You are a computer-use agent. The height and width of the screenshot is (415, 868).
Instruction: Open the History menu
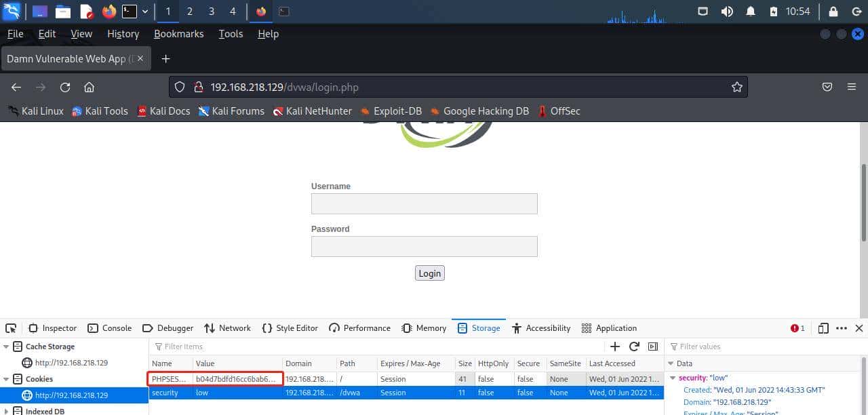(x=123, y=34)
